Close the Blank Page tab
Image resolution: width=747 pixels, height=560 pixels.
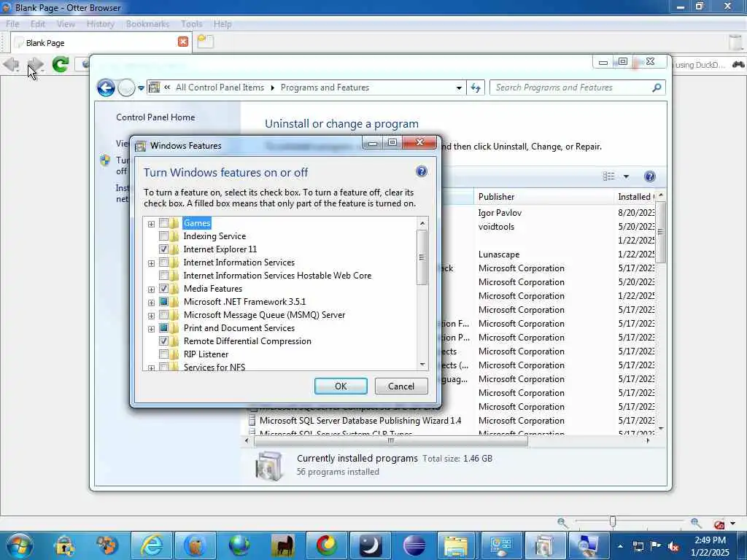[183, 42]
